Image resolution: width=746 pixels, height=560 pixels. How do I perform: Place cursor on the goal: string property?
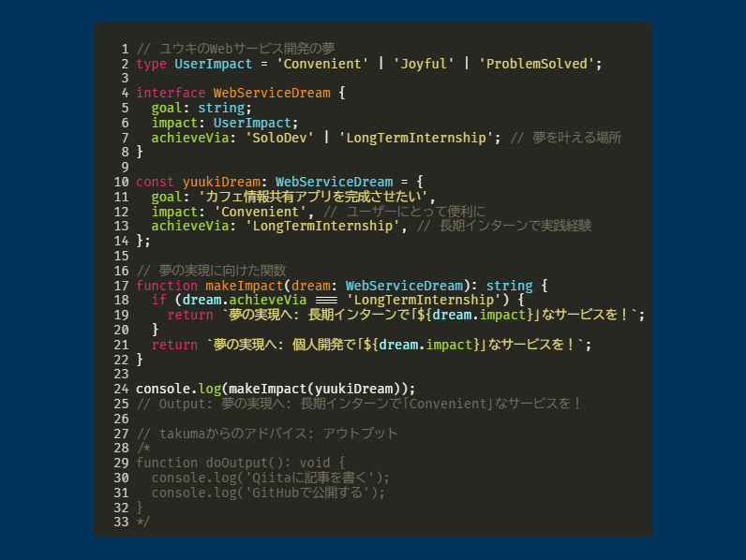201,108
